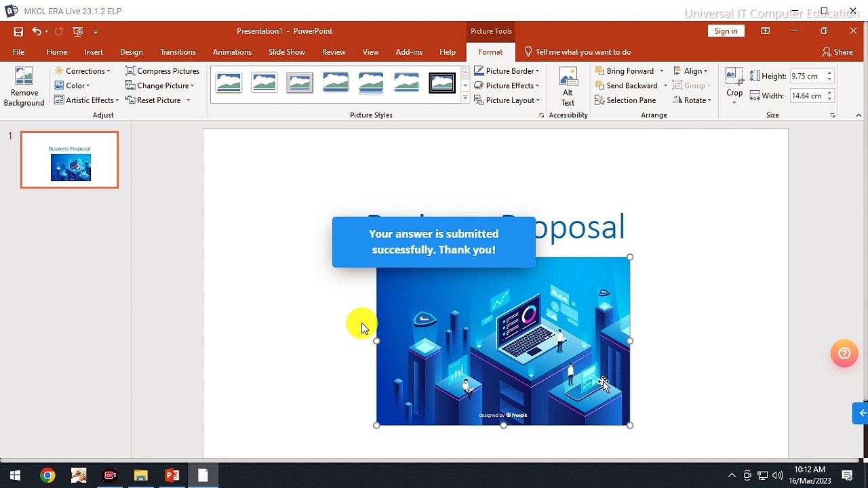Click Bring Forward

(625, 70)
